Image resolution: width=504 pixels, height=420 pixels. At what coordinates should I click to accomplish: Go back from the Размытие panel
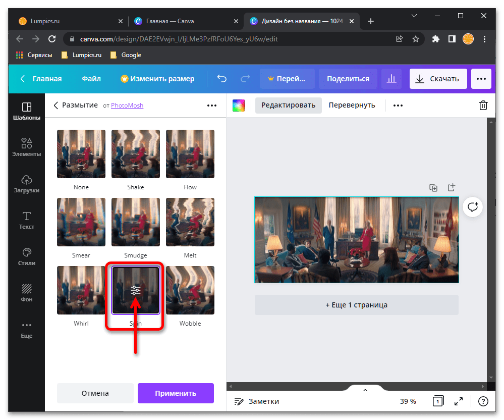pyautogui.click(x=56, y=106)
